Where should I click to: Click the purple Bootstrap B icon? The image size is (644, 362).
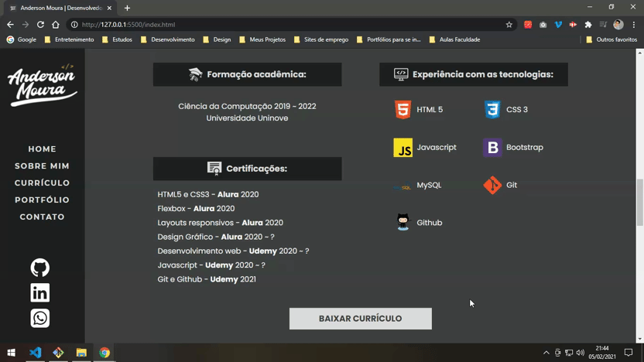pyautogui.click(x=492, y=147)
